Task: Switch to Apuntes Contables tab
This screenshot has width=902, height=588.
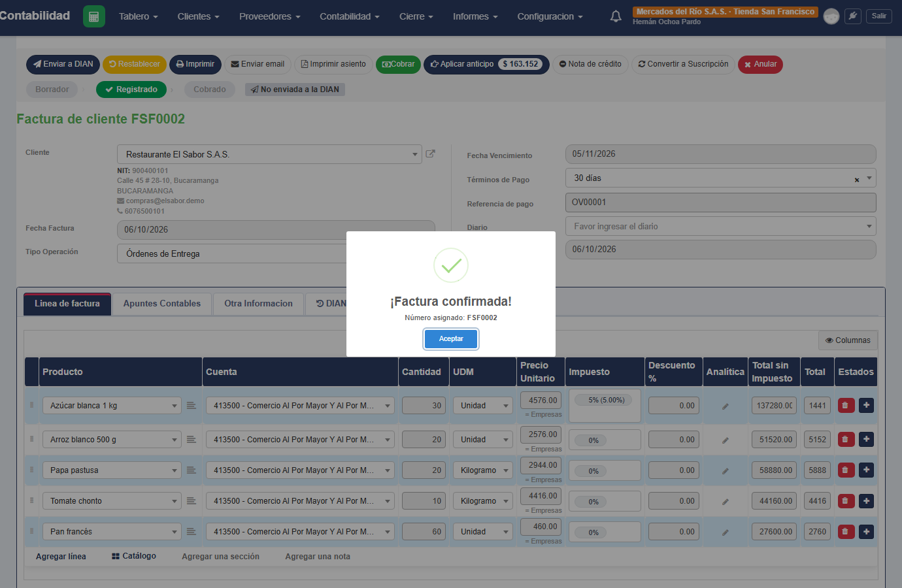Action: pos(162,304)
